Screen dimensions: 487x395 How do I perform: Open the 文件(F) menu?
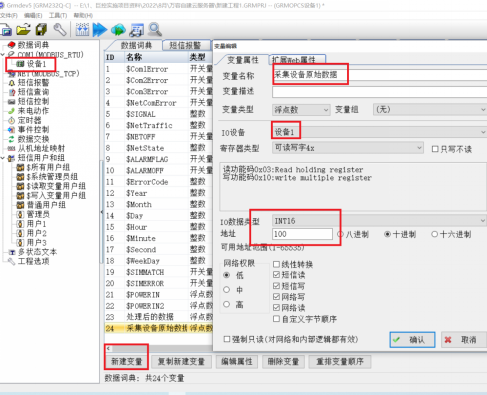click(x=8, y=15)
